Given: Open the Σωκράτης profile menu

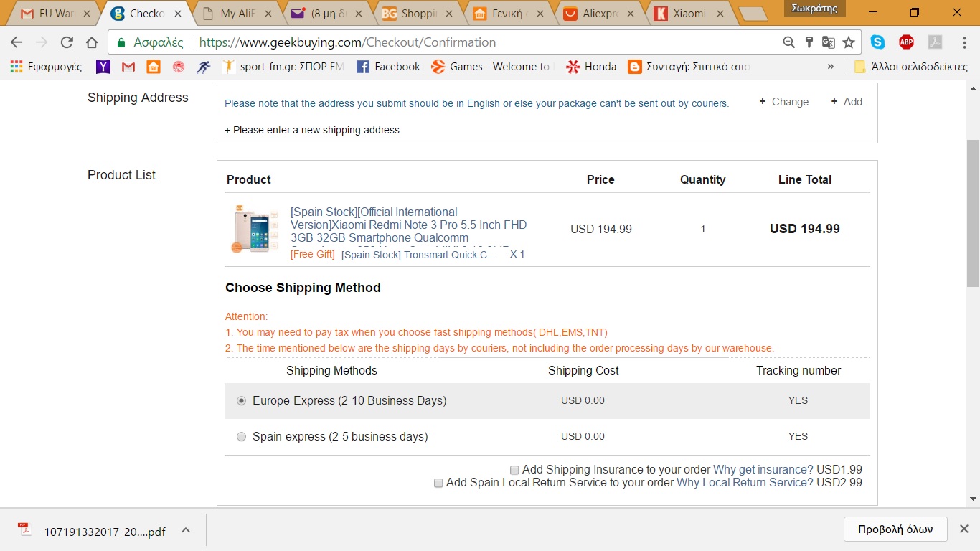Looking at the screenshot, I should (814, 9).
